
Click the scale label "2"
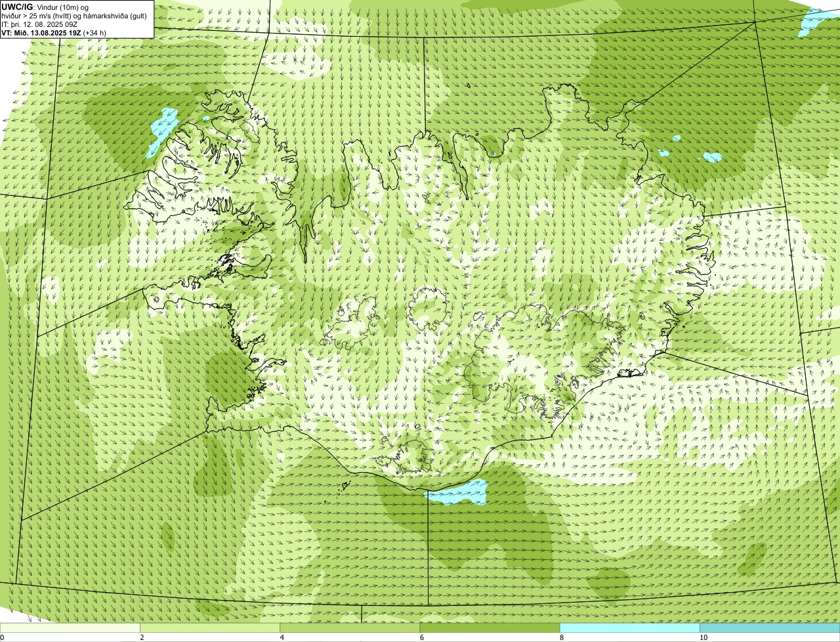(x=142, y=637)
